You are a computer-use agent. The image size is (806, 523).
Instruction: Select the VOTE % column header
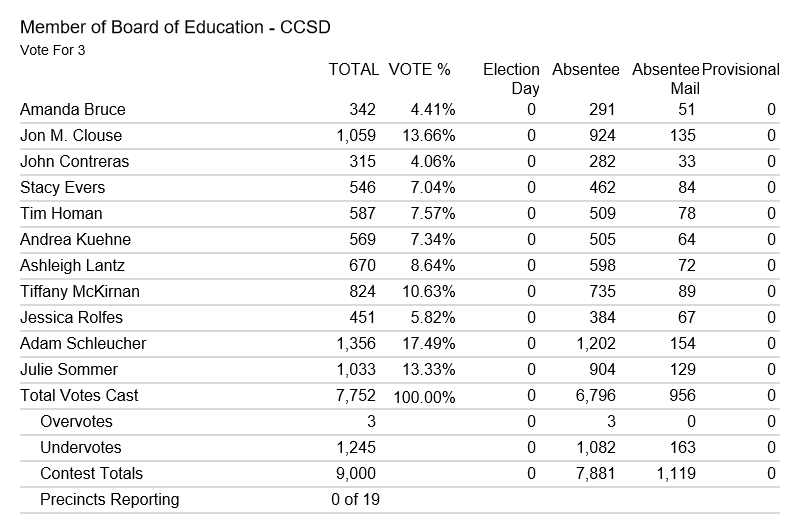[x=419, y=70]
